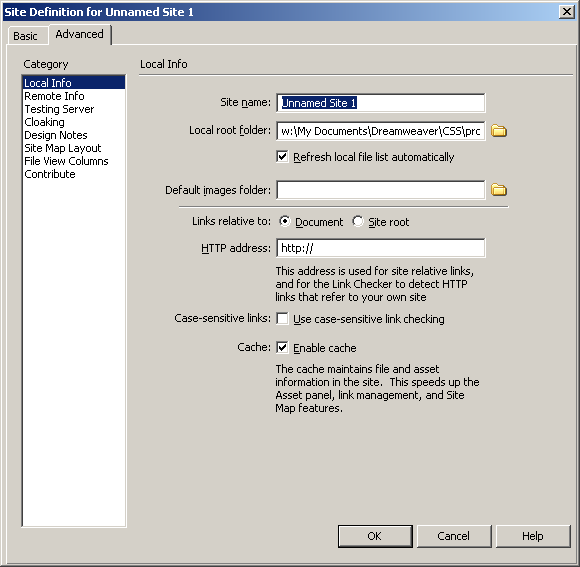Choose File View Columns category
The width and height of the screenshot is (580, 567).
click(x=66, y=161)
